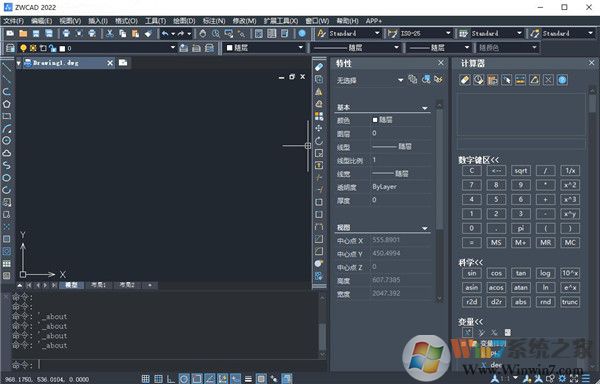Open the linetype control dropdown
Image resolution: width=600 pixels, height=384 pixels.
tap(396, 47)
